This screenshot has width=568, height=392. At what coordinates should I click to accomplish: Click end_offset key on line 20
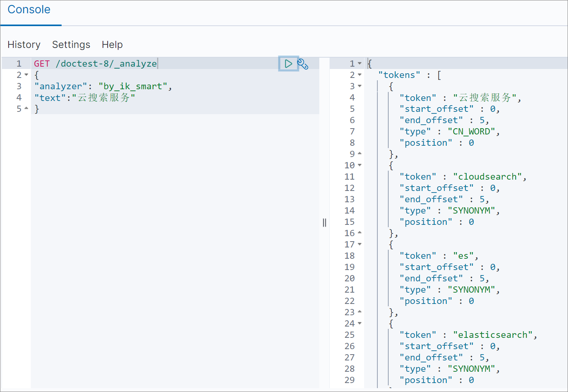point(431,278)
